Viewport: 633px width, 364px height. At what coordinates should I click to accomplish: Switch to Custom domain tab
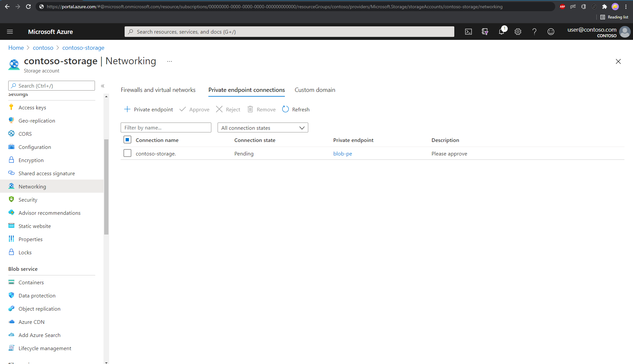click(x=315, y=90)
